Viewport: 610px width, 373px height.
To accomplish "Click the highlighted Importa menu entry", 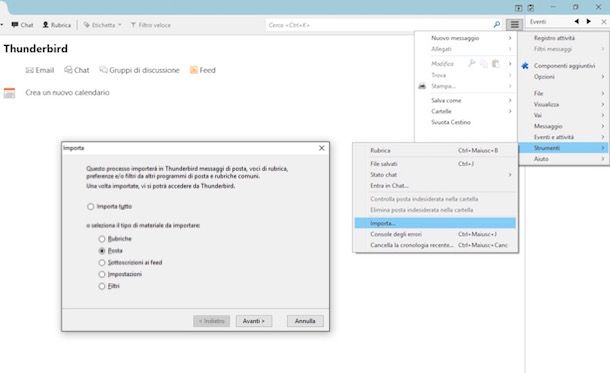I will (435, 223).
